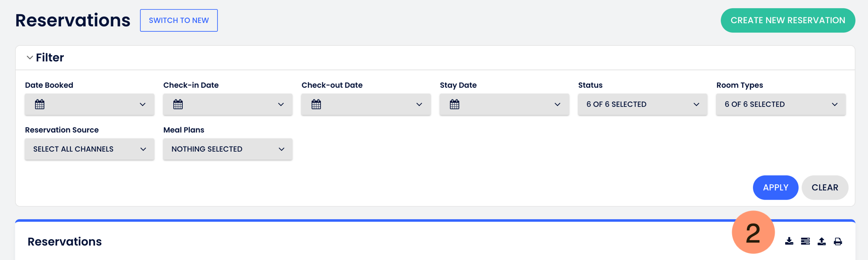Click the Check-in Date calendar icon
Viewport: 868px width, 260px height.
[x=178, y=104]
